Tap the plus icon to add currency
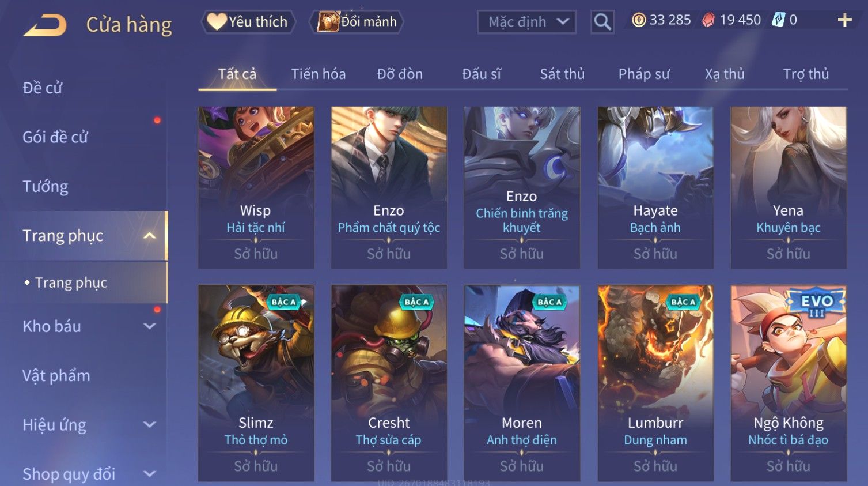 pyautogui.click(x=844, y=20)
